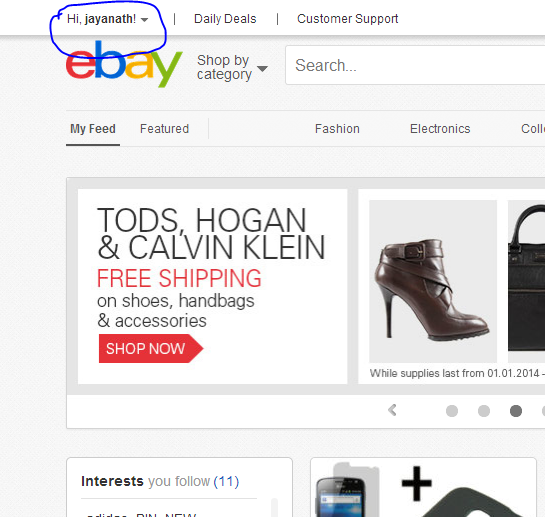Screen dimensions: 545x517
Task: Click the FREE SHIPPING promo text
Action: [x=179, y=278]
